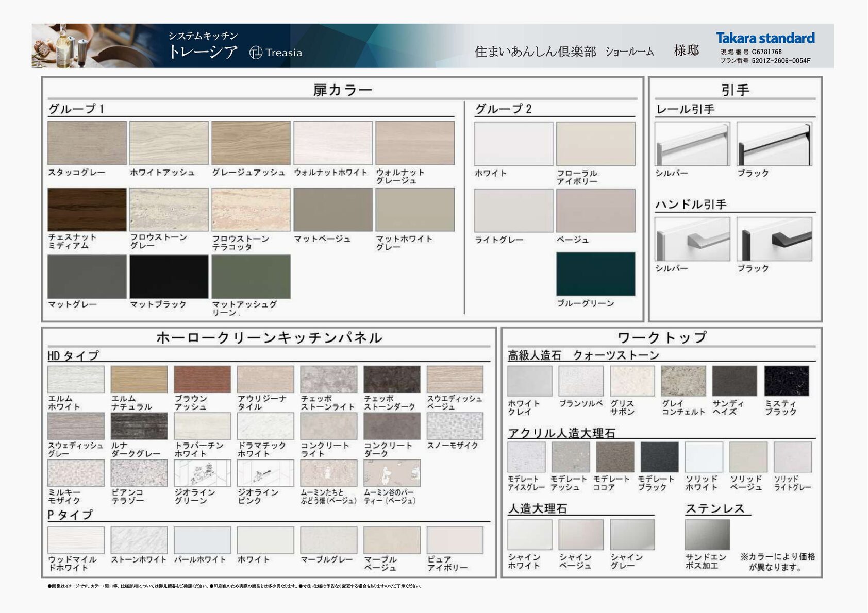Select the ブラウンアッシュ panel swatch
The image size is (868, 613).
pyautogui.click(x=202, y=379)
